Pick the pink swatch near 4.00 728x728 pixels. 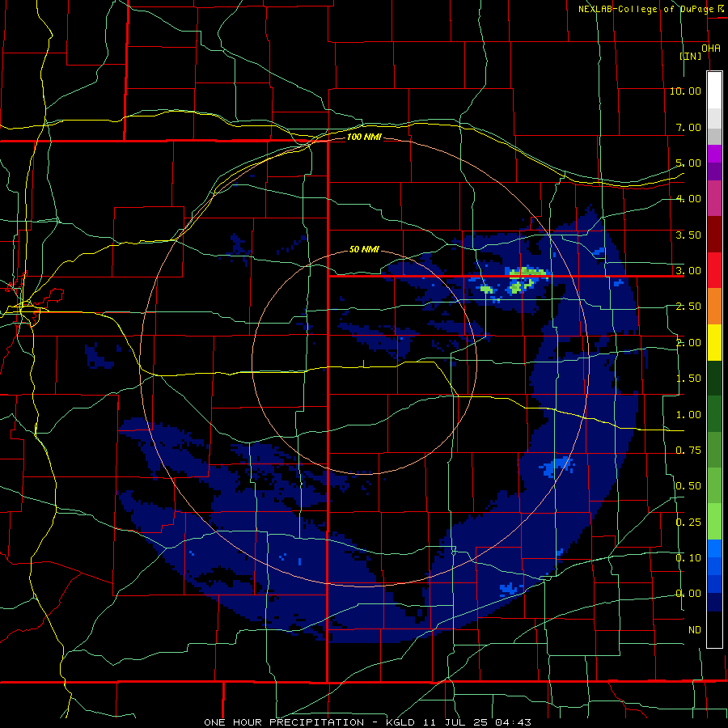pyautogui.click(x=714, y=198)
